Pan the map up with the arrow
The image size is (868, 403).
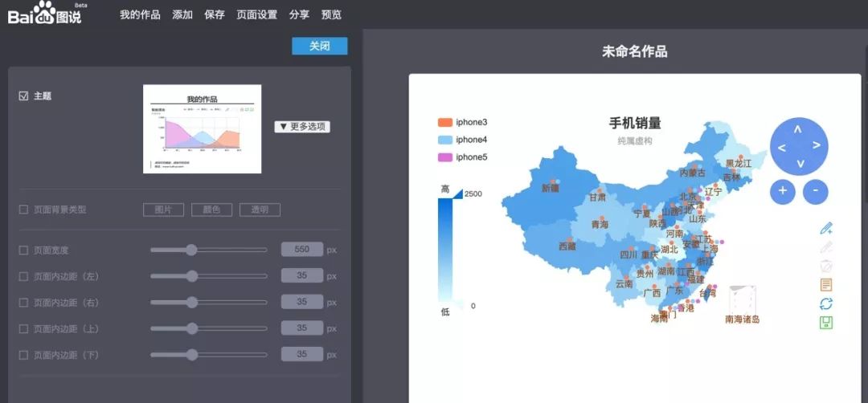pos(798,129)
